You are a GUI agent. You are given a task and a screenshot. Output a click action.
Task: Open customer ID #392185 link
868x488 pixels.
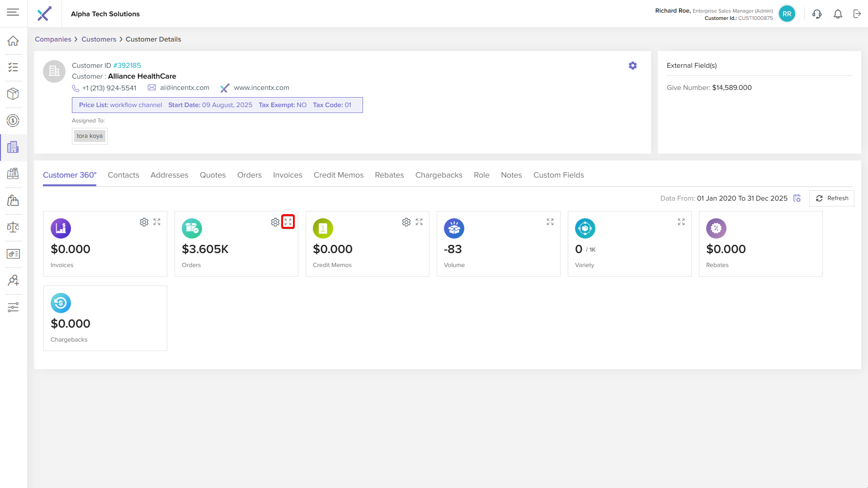pyautogui.click(x=127, y=66)
